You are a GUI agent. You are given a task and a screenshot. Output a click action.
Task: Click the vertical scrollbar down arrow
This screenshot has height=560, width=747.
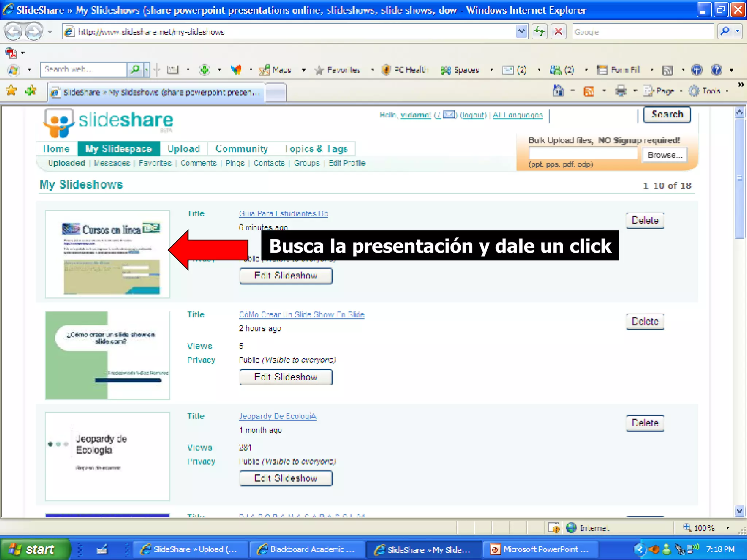coord(739,511)
